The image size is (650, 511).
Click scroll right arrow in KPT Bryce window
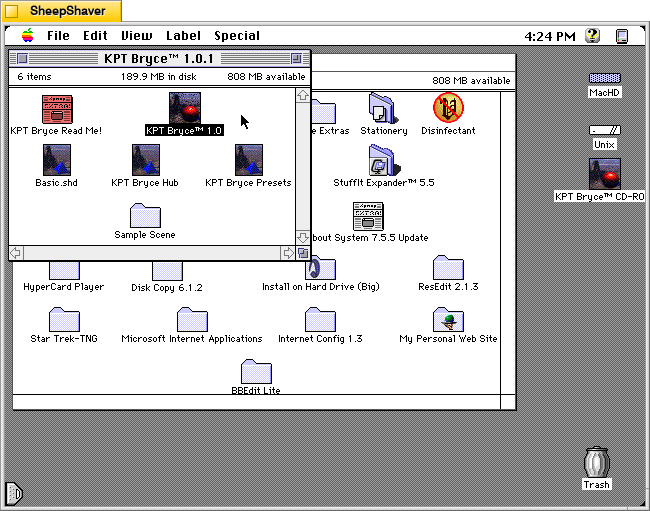click(x=288, y=253)
